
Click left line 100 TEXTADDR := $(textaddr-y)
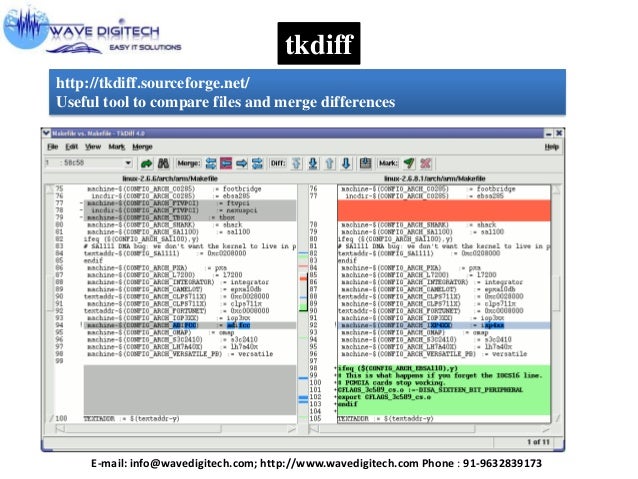[131, 418]
